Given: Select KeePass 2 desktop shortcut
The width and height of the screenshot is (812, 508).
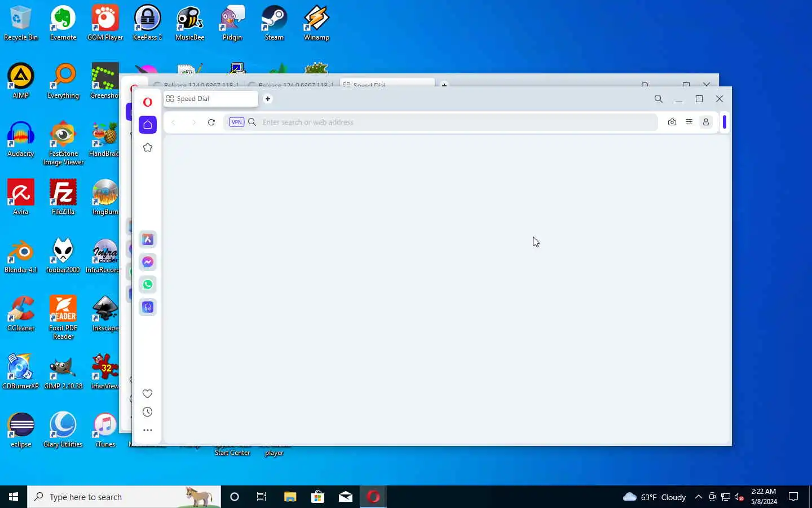Looking at the screenshot, I should click(x=148, y=23).
